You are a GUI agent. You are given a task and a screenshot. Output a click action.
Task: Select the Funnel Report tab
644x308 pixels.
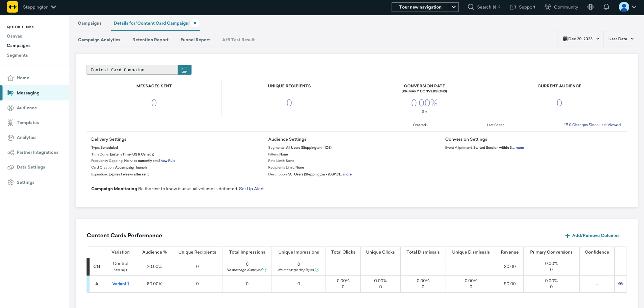195,40
